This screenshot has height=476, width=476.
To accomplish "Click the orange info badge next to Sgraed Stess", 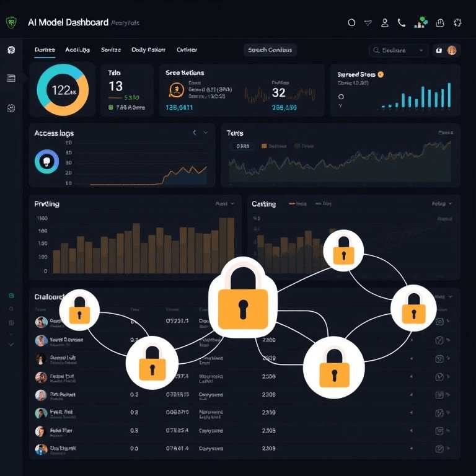I will pyautogui.click(x=381, y=74).
